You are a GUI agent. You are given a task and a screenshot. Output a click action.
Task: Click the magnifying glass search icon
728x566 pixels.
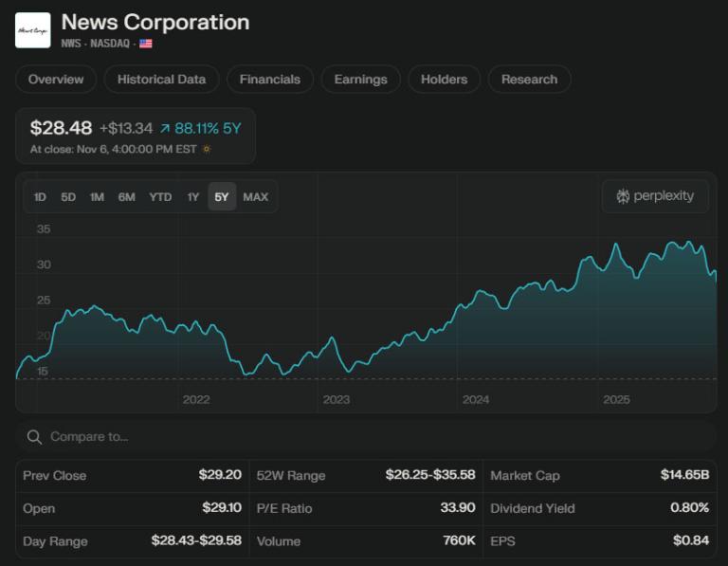point(34,437)
